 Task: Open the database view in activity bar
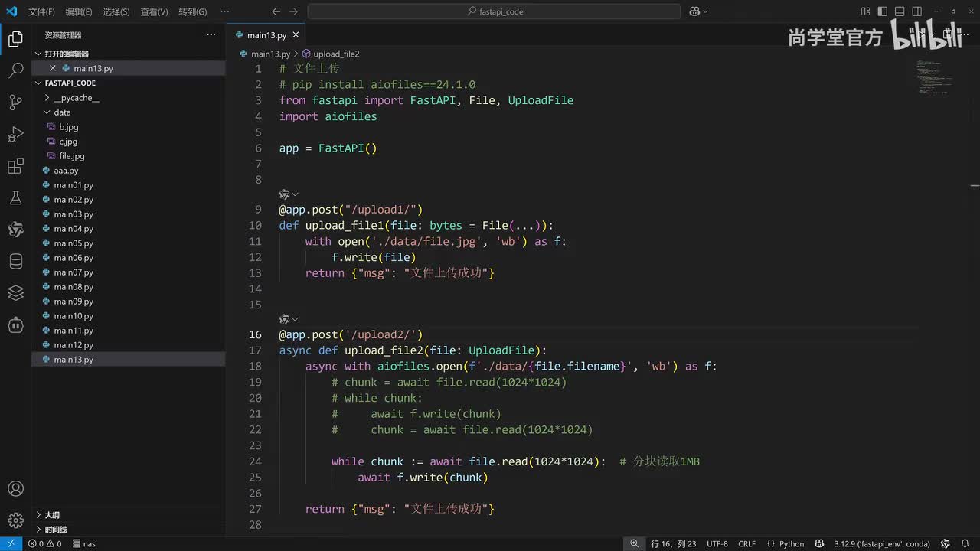tap(15, 261)
